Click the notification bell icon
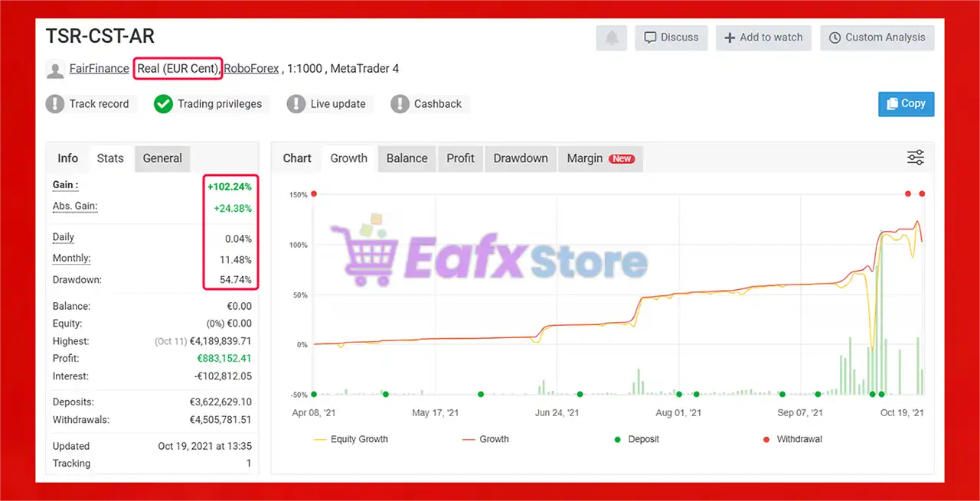980x501 pixels. 612,37
